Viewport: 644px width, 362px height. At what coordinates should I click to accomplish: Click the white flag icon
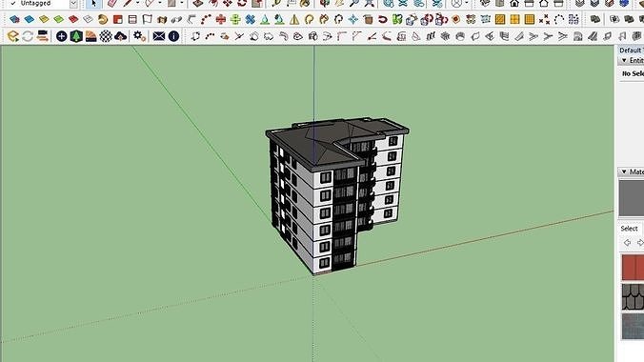point(147,19)
